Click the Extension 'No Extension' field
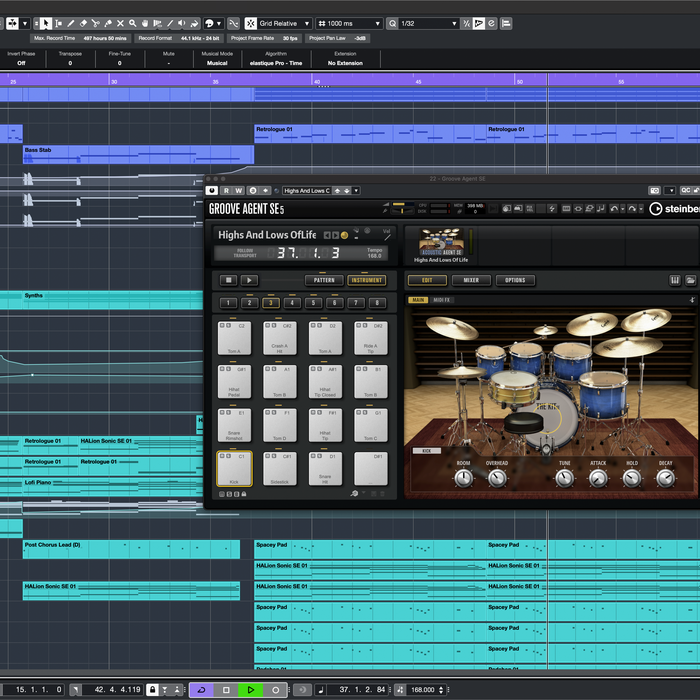This screenshot has height=700, width=700. point(345,63)
